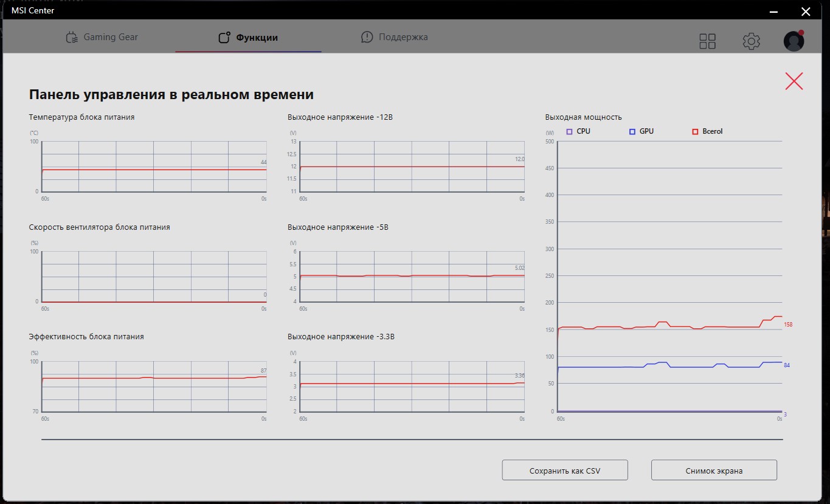
Task: Click the PSU fan speed graph
Action: (x=154, y=277)
